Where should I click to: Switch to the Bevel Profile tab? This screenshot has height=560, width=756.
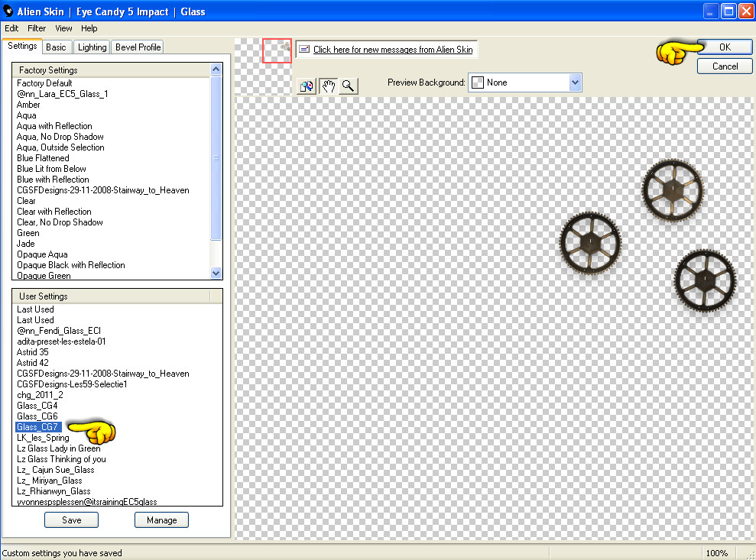[x=138, y=47]
